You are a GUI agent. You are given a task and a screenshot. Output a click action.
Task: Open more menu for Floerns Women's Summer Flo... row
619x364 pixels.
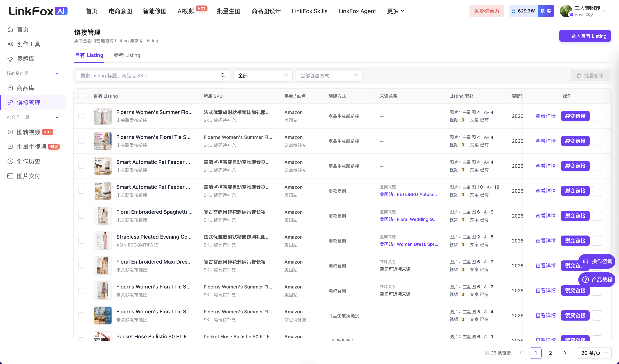click(597, 116)
